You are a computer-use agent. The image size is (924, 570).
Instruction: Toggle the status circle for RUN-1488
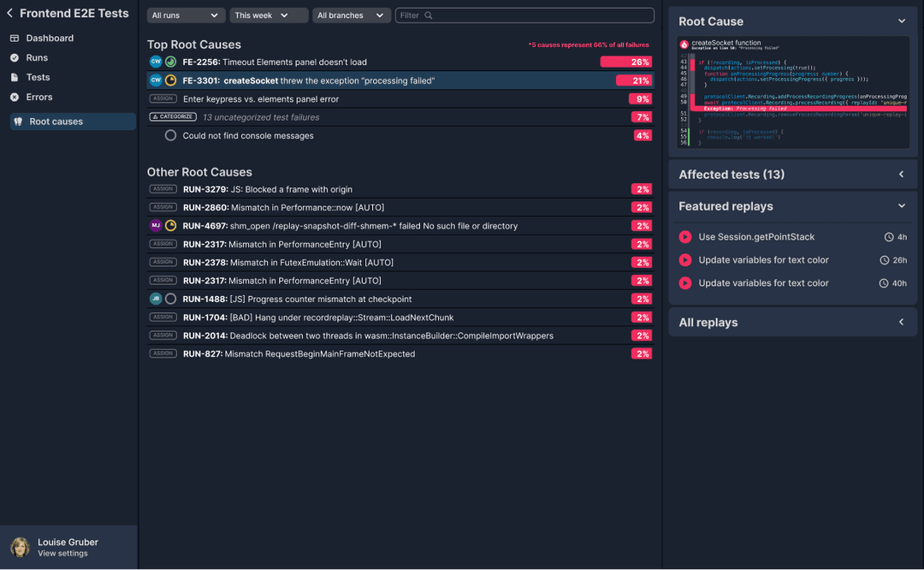pos(170,299)
